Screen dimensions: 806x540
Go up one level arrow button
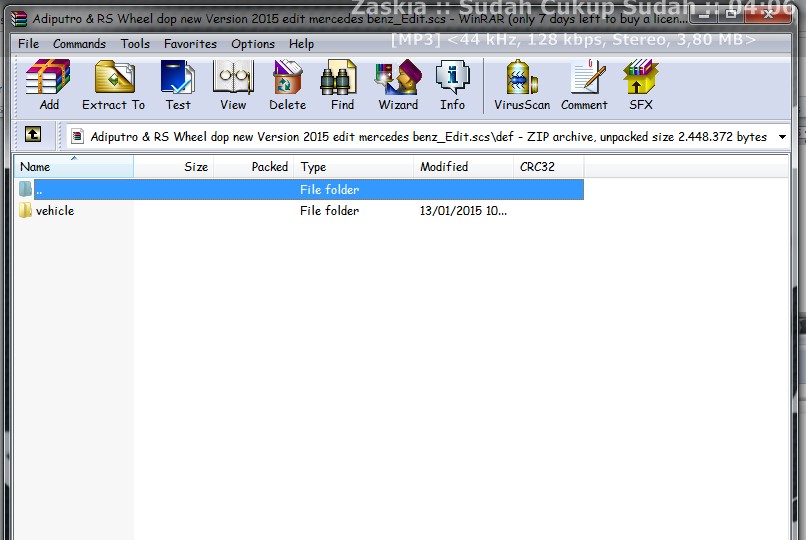pyautogui.click(x=33, y=135)
